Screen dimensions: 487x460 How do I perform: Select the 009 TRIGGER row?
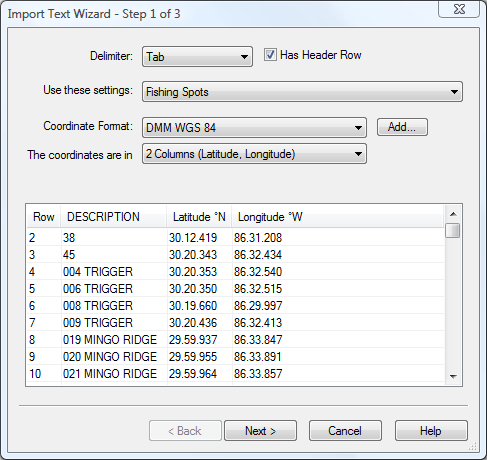click(x=235, y=323)
